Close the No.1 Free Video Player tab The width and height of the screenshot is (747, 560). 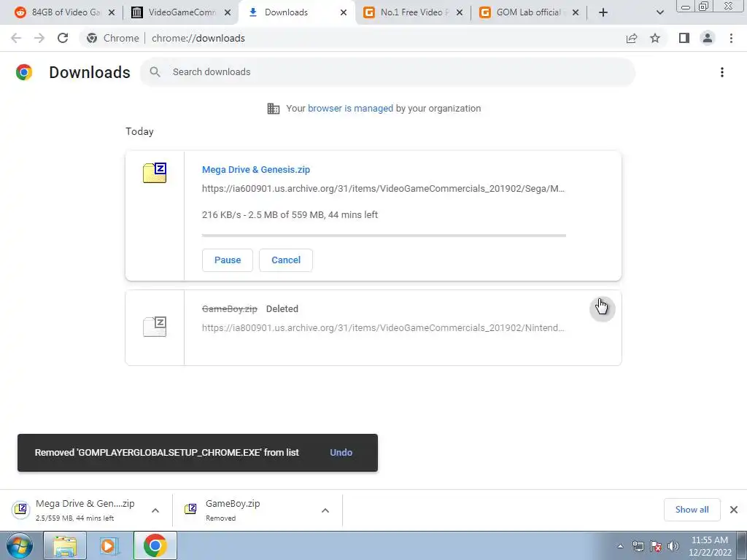point(460,12)
